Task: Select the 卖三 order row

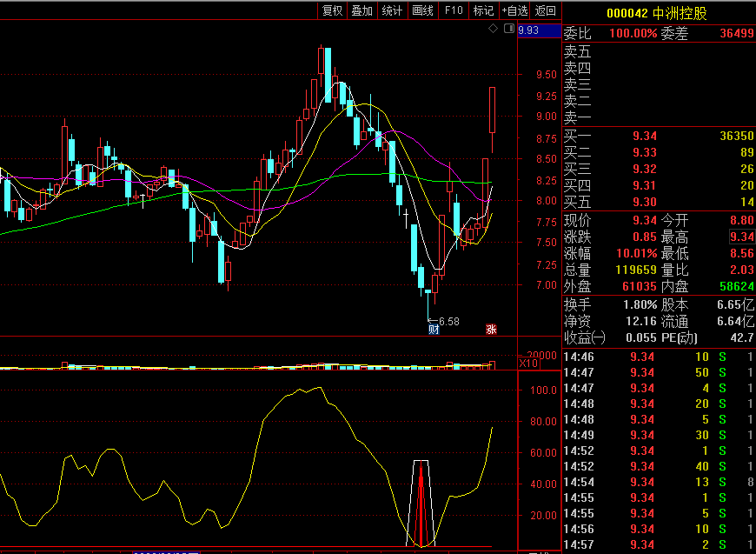Action: point(659,84)
